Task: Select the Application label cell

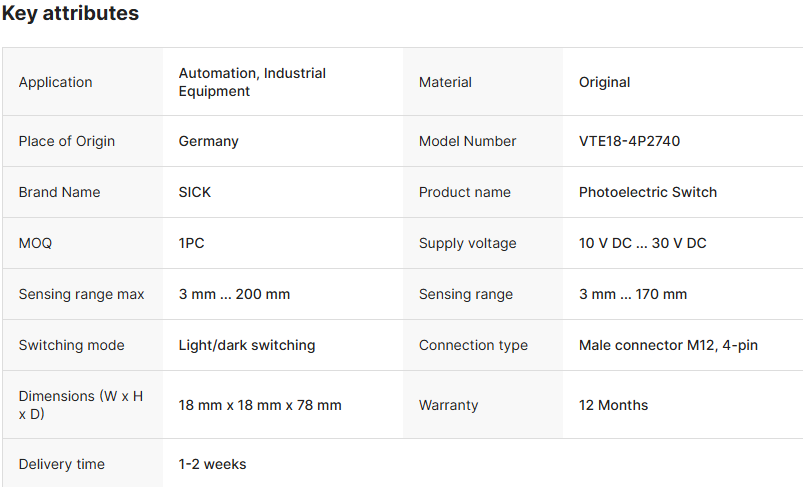Action: point(55,82)
